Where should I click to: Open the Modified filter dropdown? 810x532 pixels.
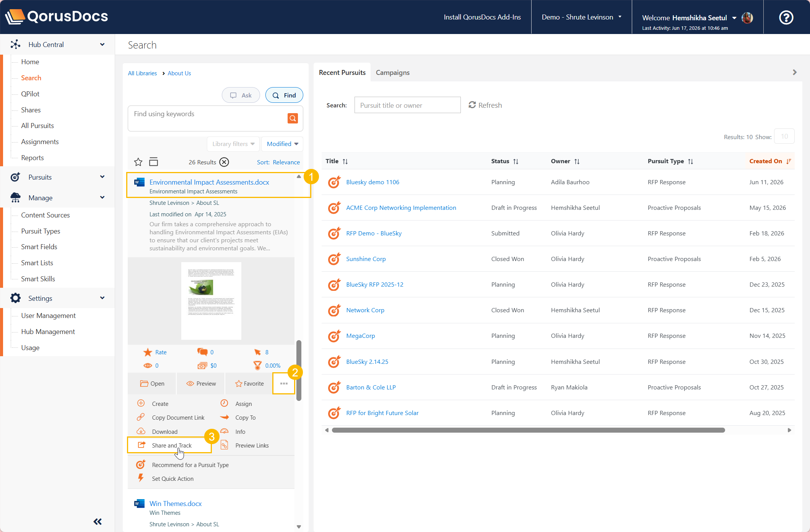282,144
